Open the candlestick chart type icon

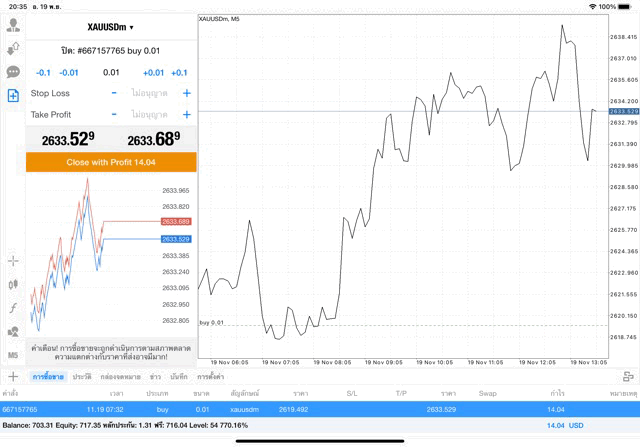click(x=13, y=285)
